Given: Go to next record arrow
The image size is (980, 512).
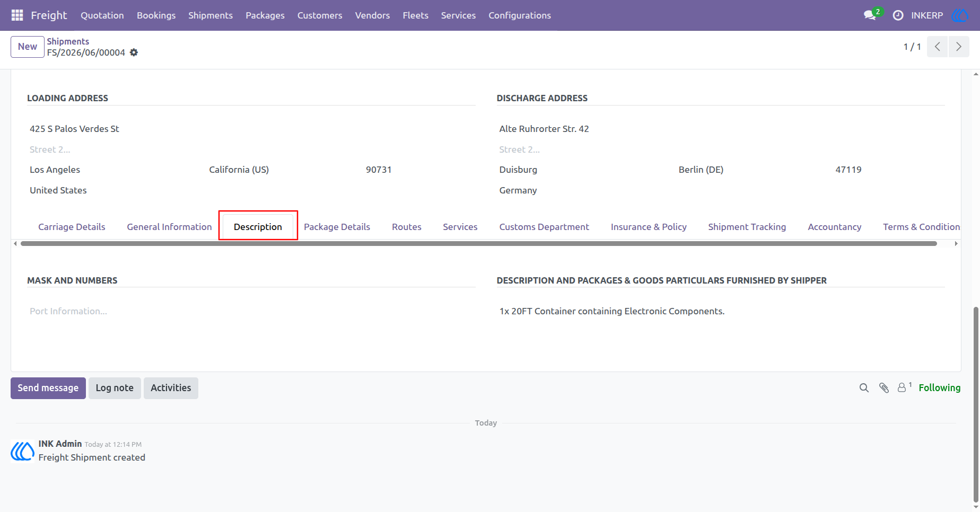Looking at the screenshot, I should click(959, 47).
